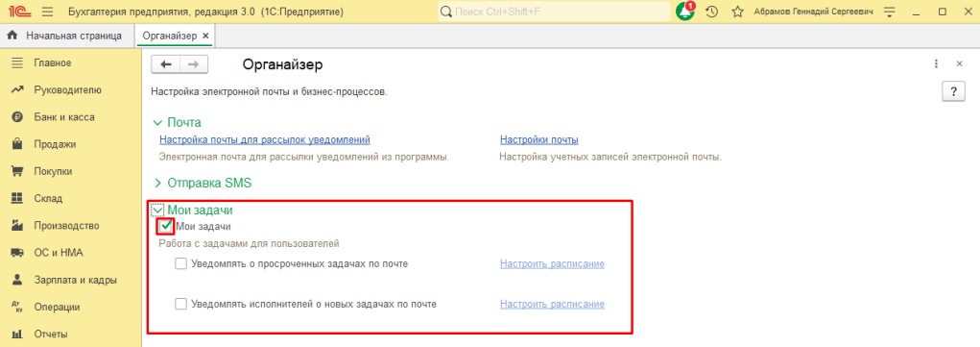The image size is (980, 347).
Task: Click the Банк и касса coin icon
Action: click(17, 117)
